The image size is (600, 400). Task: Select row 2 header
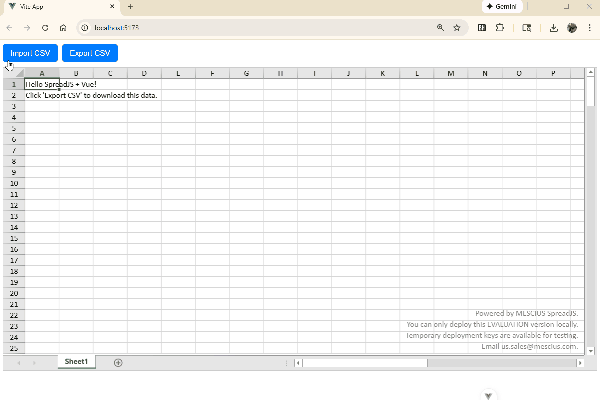(14, 95)
